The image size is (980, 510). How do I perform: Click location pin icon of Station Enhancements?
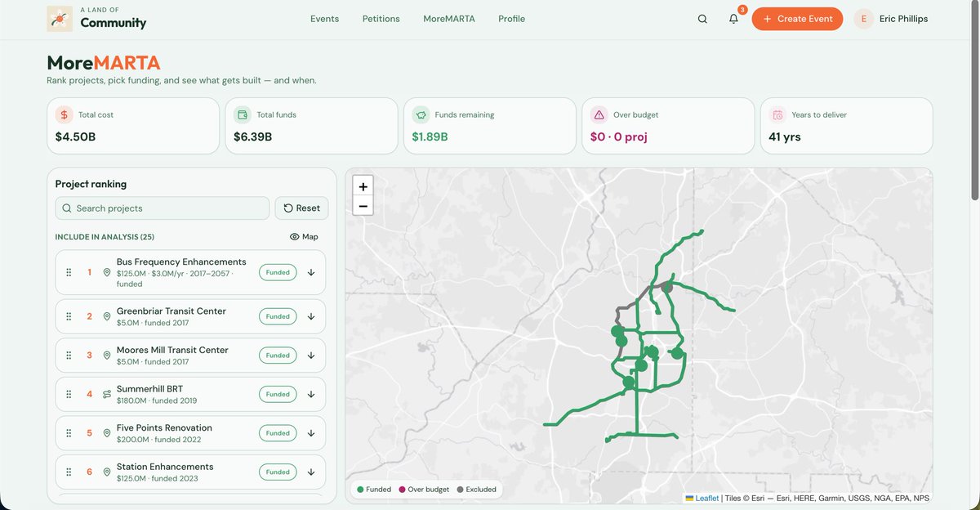[107, 472]
